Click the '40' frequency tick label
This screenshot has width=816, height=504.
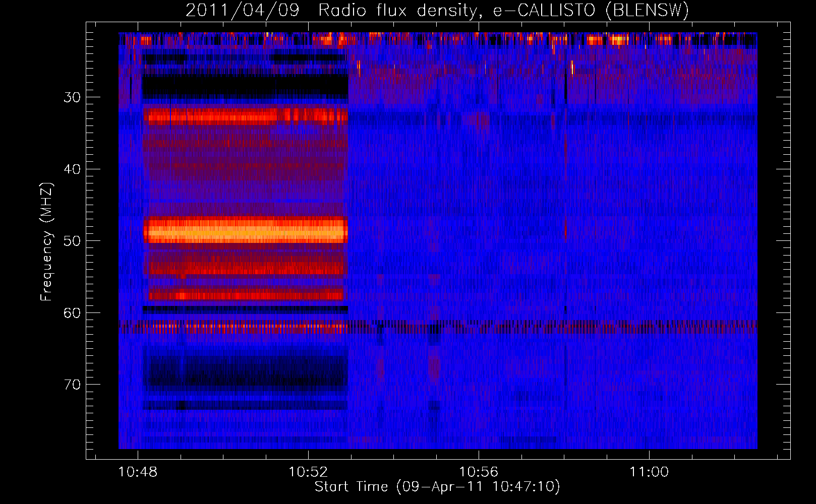coord(72,169)
